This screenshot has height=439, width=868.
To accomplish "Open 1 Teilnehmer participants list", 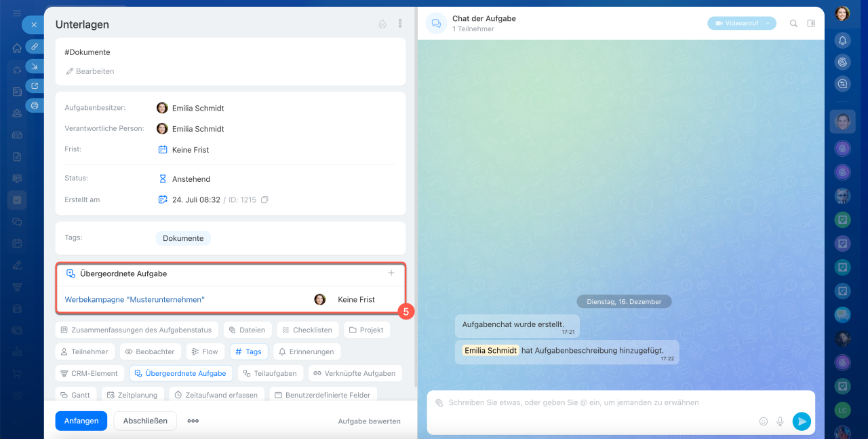I will coord(473,29).
